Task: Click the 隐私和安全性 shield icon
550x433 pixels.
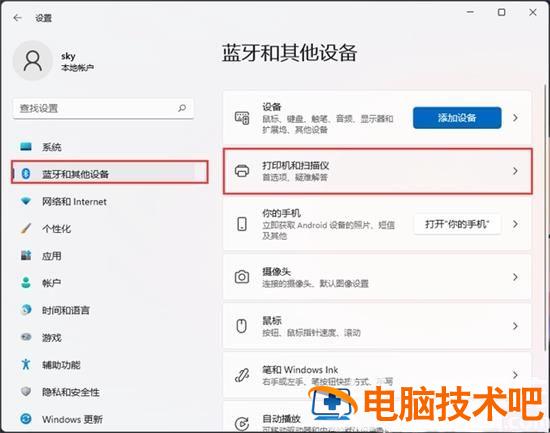Action: 26,391
